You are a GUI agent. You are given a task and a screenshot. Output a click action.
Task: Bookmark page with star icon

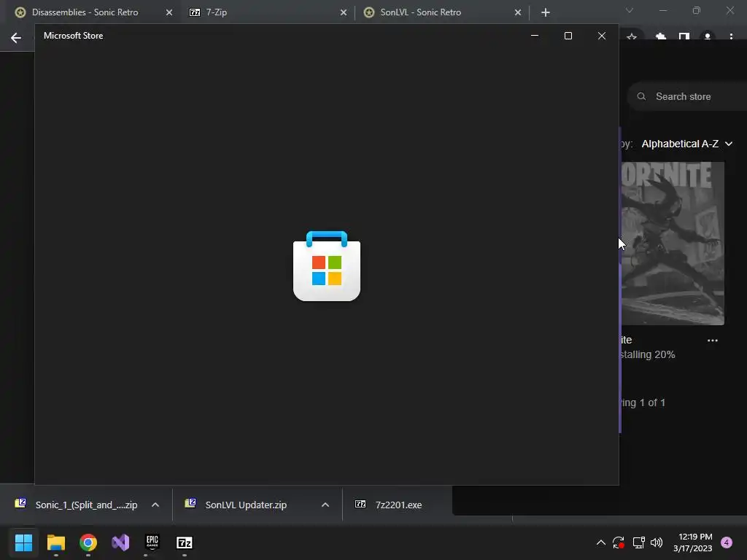[632, 36]
